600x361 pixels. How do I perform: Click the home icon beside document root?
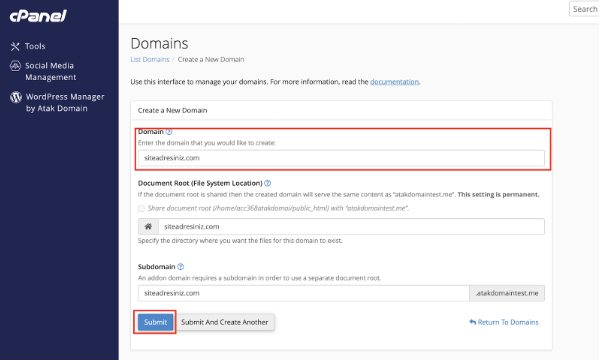tap(148, 226)
